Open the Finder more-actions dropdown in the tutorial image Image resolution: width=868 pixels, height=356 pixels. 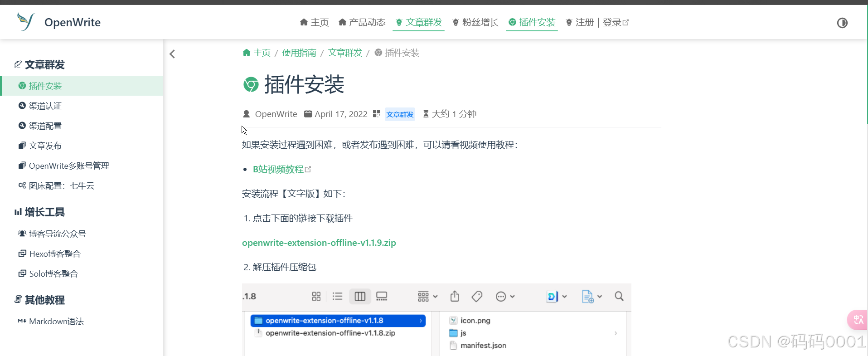505,297
